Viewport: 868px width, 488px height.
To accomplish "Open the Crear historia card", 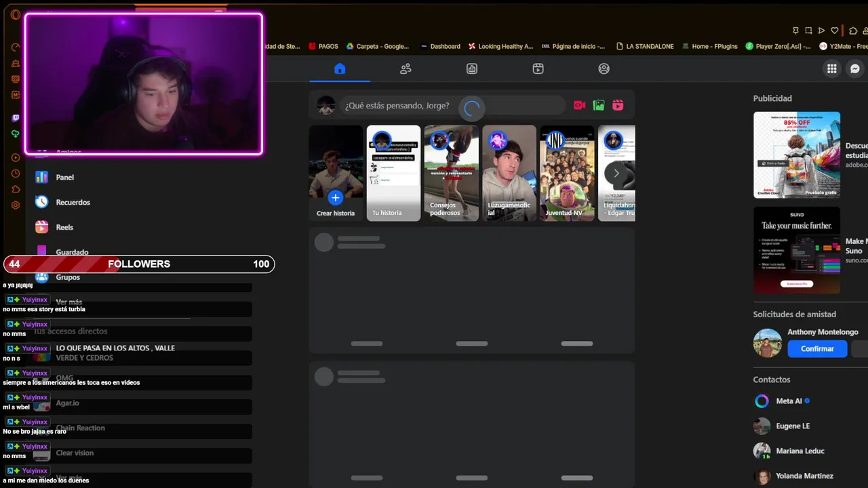I will pyautogui.click(x=336, y=173).
